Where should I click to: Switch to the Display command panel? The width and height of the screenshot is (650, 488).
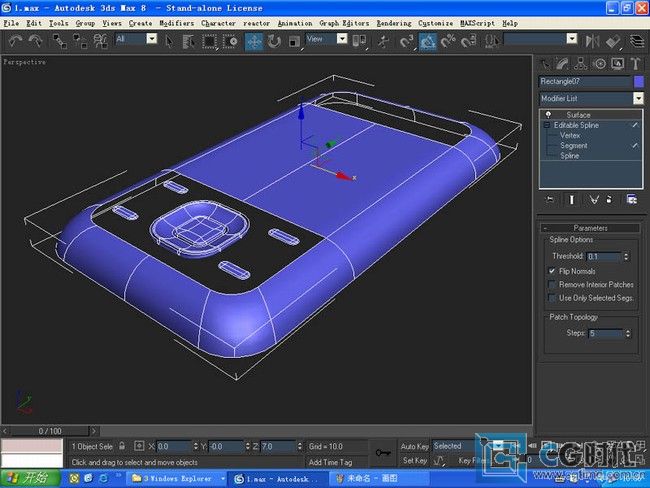(618, 64)
